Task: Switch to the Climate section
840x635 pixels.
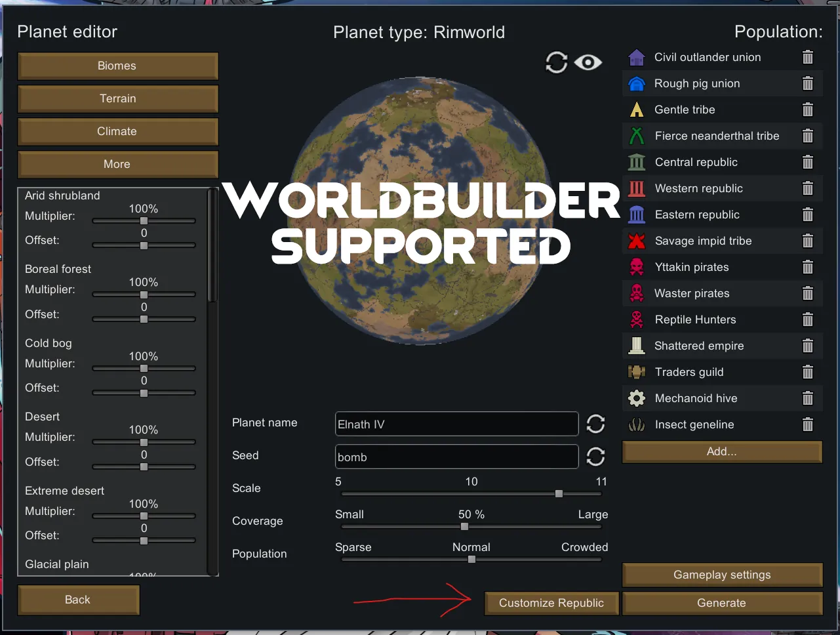Action: point(117,132)
